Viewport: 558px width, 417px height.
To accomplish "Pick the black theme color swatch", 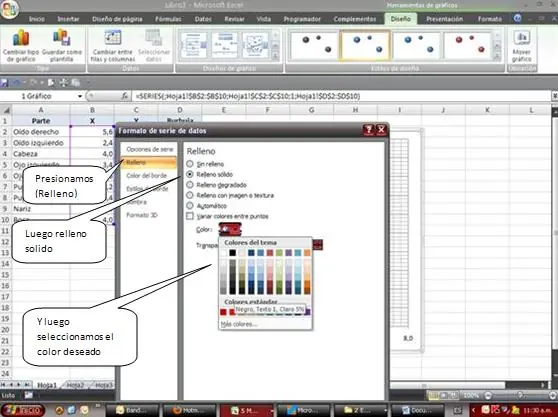I will pyautogui.click(x=233, y=253).
